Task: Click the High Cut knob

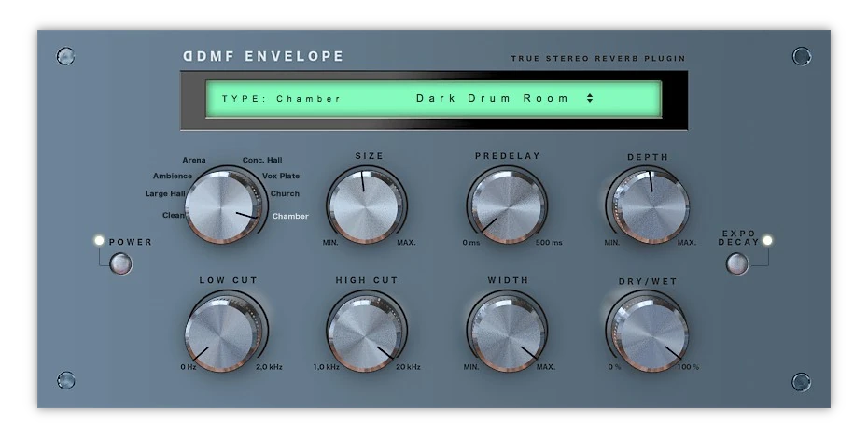Action: click(366, 332)
